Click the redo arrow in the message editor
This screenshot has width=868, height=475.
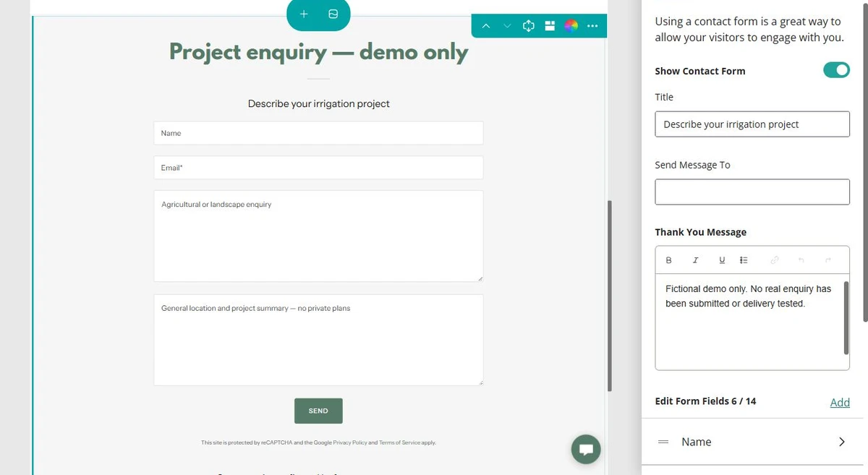tap(828, 260)
